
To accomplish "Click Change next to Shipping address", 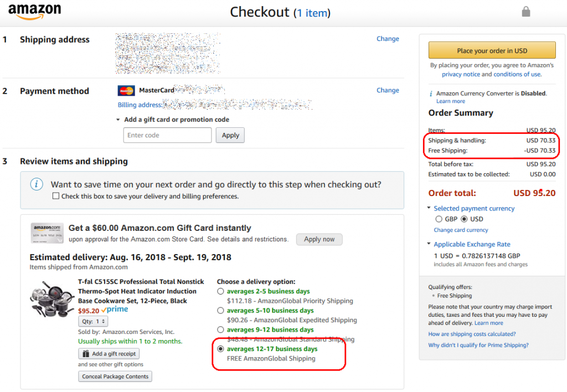I will coord(388,39).
